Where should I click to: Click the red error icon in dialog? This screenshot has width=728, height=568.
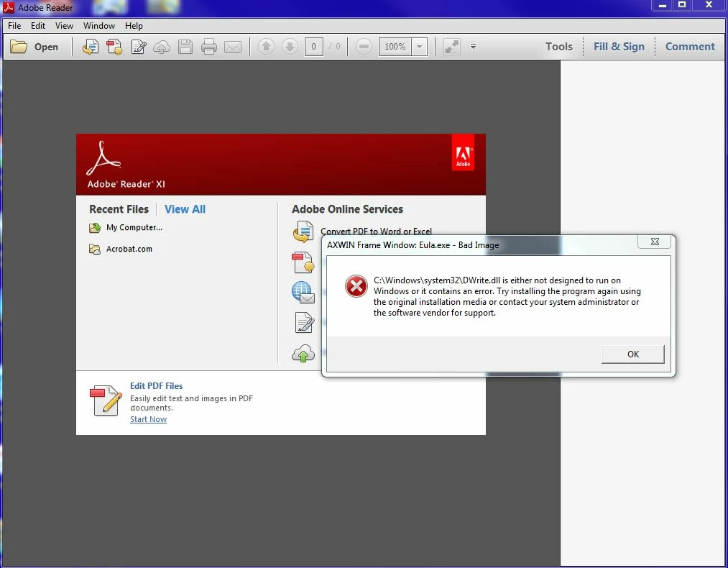coord(356,286)
